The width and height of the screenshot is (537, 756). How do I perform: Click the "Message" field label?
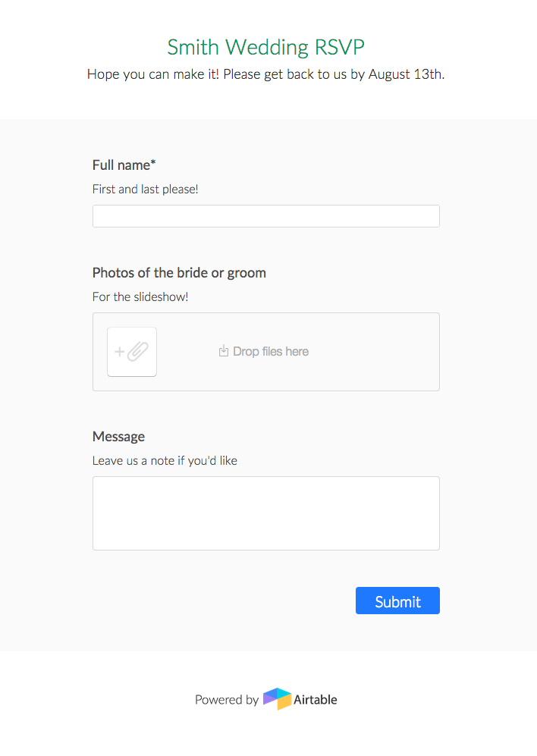pyautogui.click(x=118, y=437)
